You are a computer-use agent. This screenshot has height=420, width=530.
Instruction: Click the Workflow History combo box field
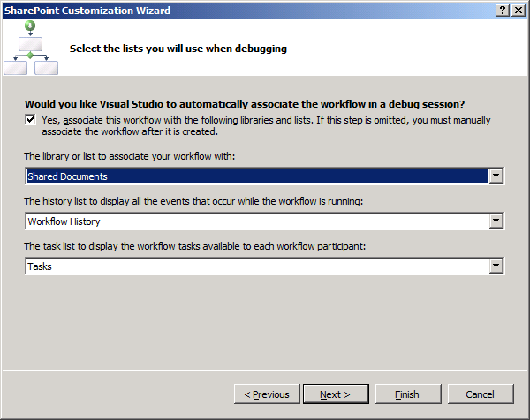[256, 221]
